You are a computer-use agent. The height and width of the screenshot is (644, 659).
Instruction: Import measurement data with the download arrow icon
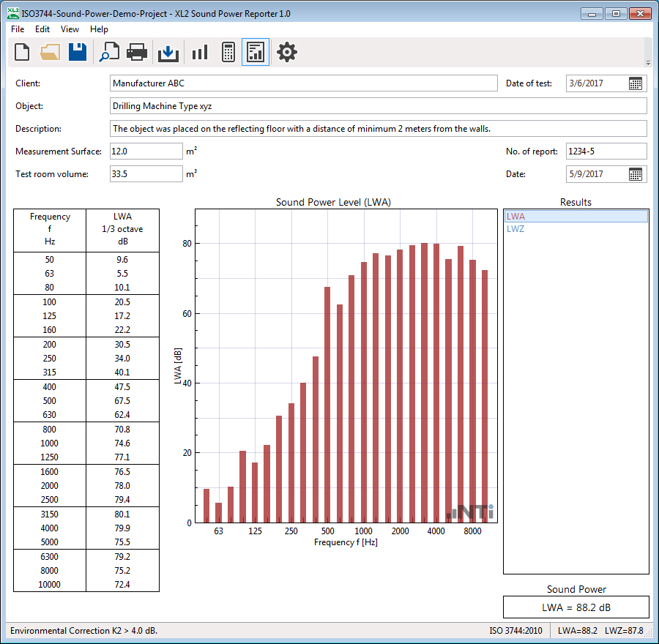pyautogui.click(x=168, y=52)
